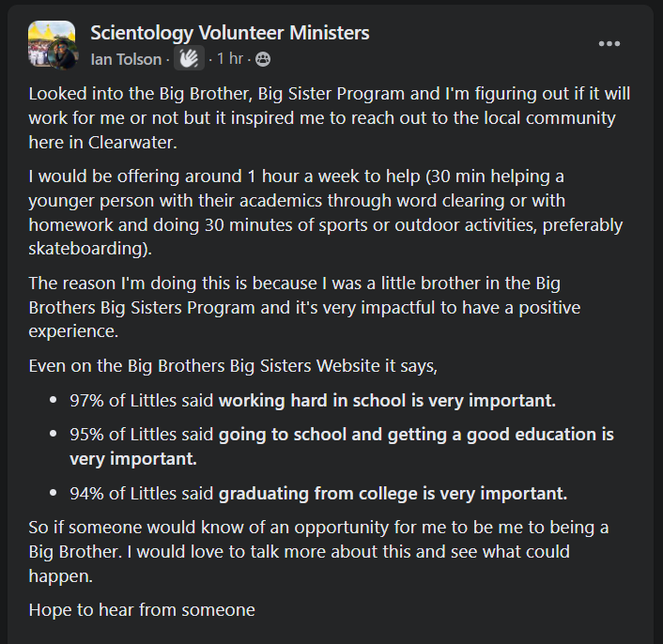Click bold text 'graduating from college is very important'

click(393, 493)
